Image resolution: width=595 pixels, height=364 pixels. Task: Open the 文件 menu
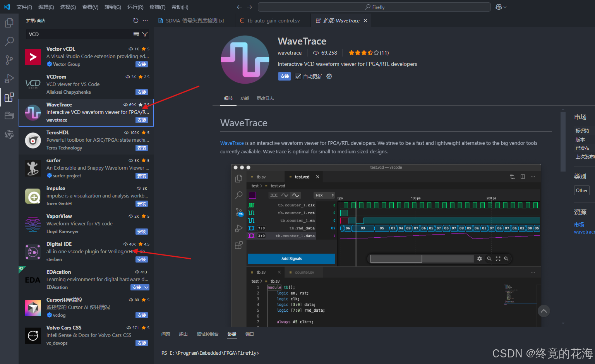click(24, 7)
